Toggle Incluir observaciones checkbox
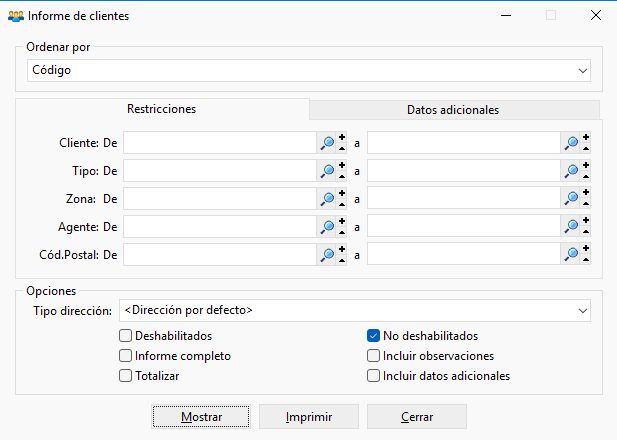The height and width of the screenshot is (440, 617). coord(373,356)
